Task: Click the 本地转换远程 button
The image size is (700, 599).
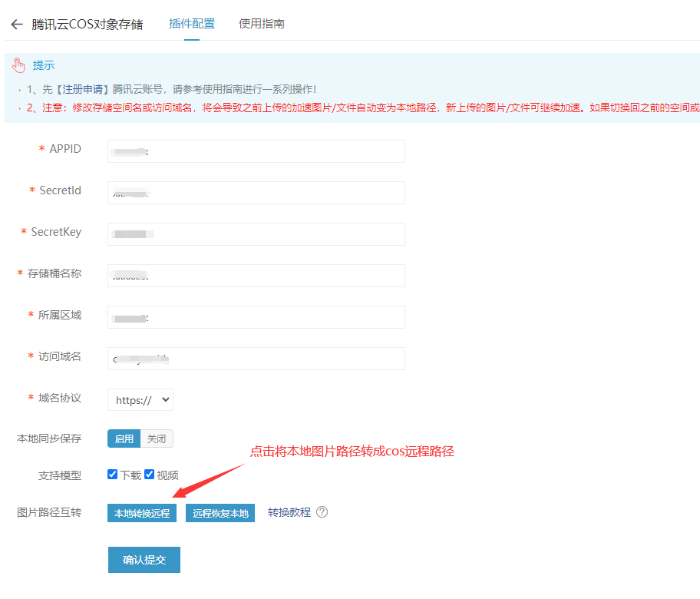Action: (142, 513)
